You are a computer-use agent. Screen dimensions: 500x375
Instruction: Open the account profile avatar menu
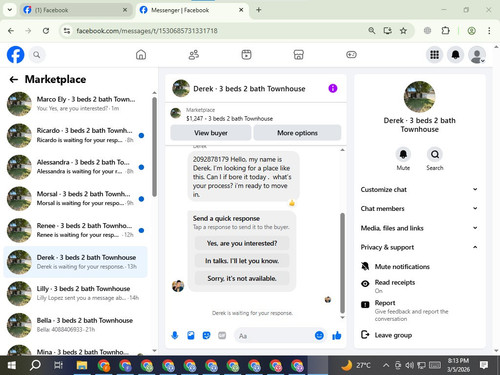[x=477, y=55]
